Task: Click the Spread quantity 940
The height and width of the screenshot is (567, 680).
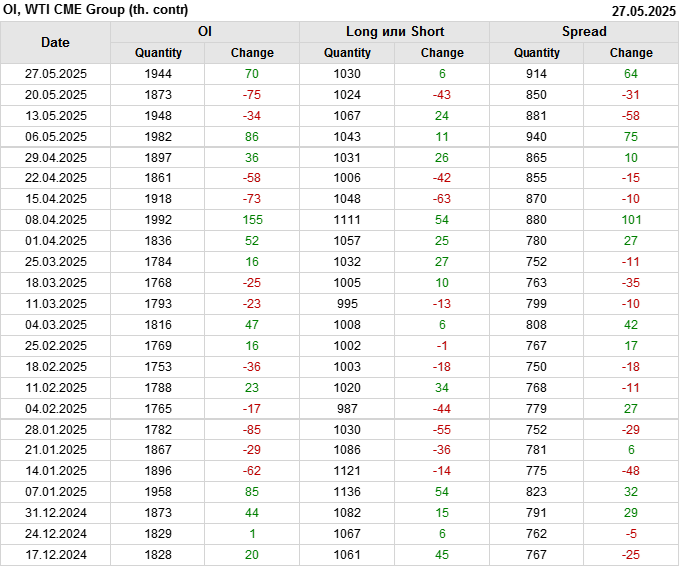Action: (537, 136)
